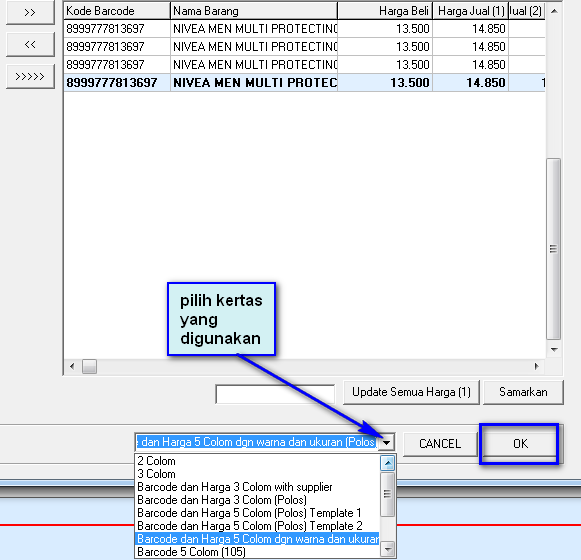581x560 pixels.
Task: Click dropdown list scroll down arrow
Action: tap(388, 549)
